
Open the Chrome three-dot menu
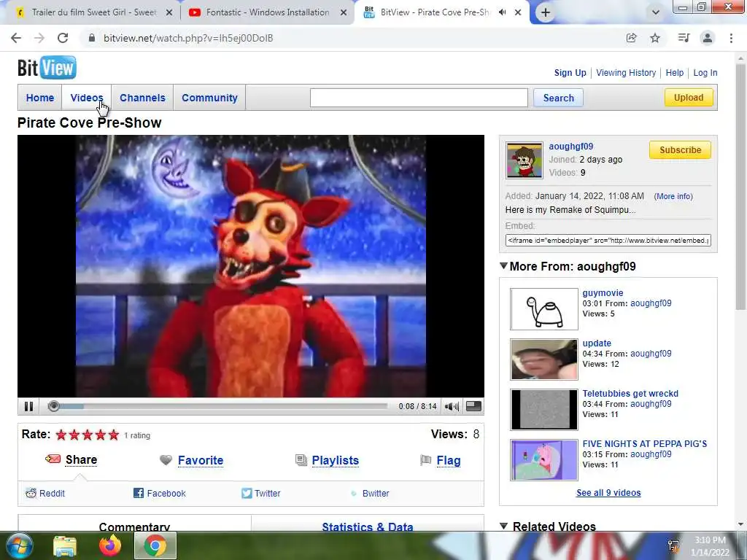[731, 38]
